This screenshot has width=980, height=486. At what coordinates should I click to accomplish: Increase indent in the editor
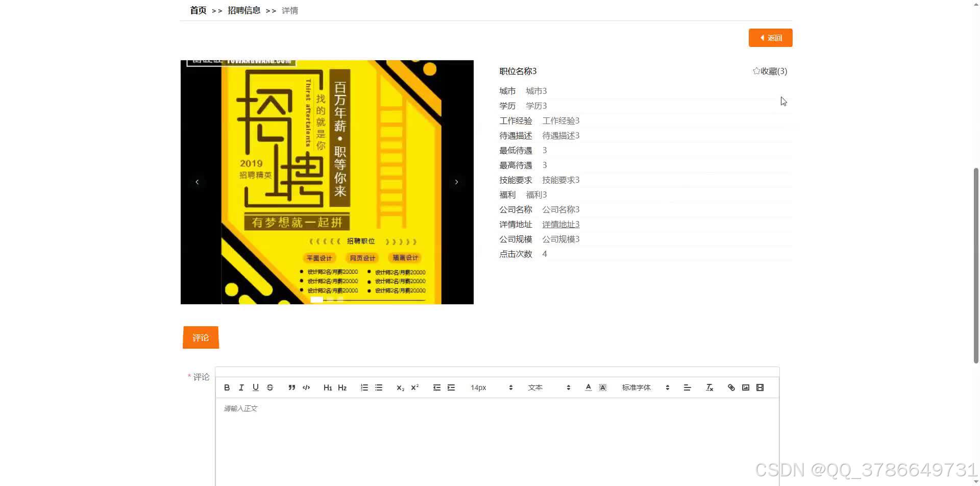451,387
